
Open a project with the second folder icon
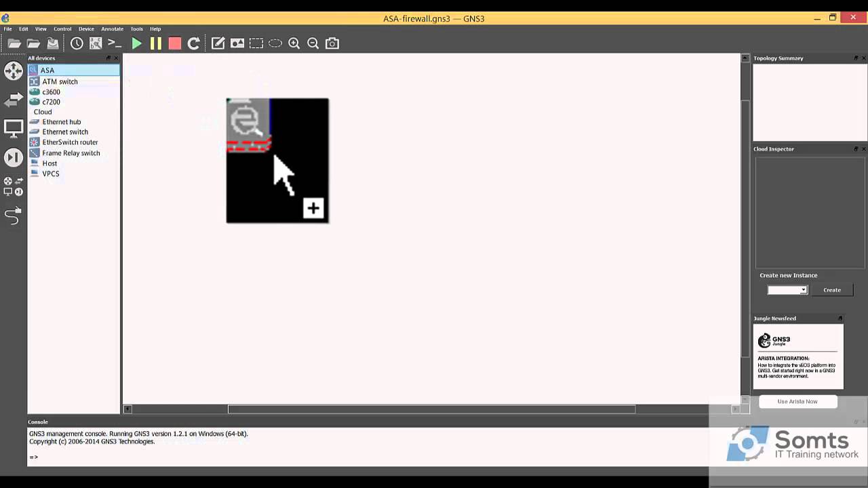click(33, 43)
